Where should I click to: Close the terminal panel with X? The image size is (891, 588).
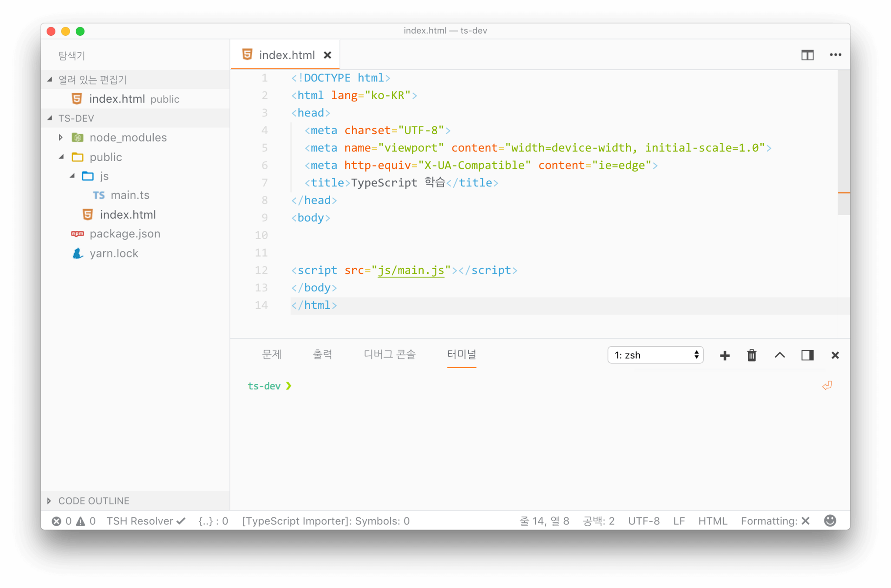[x=835, y=355]
